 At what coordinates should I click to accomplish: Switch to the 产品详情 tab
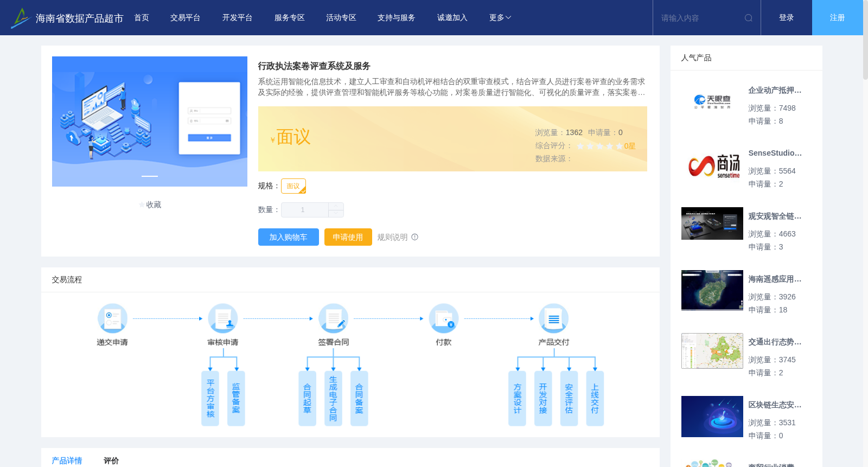tap(67, 460)
